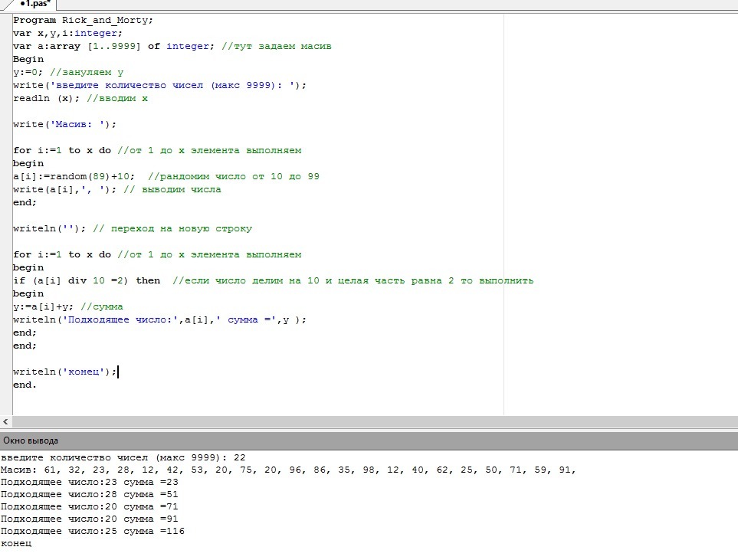Screen dimensions: 738x560
Task: Click the final 'end.' line
Action: pyautogui.click(x=25, y=385)
